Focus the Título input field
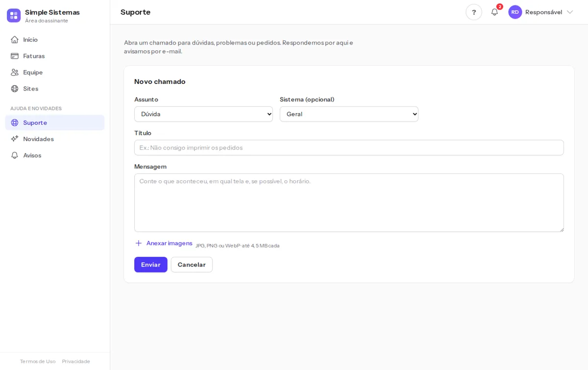This screenshot has width=588, height=370. [x=349, y=148]
